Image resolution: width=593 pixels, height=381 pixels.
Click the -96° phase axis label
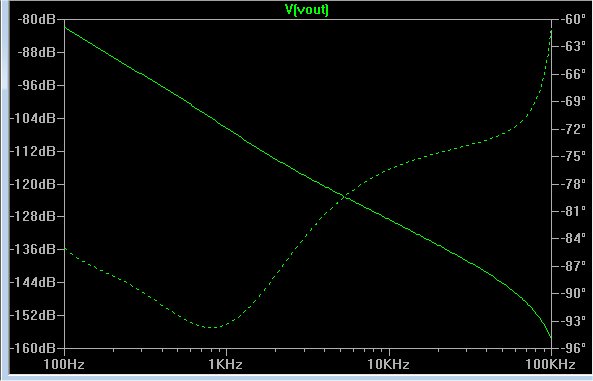pos(573,348)
